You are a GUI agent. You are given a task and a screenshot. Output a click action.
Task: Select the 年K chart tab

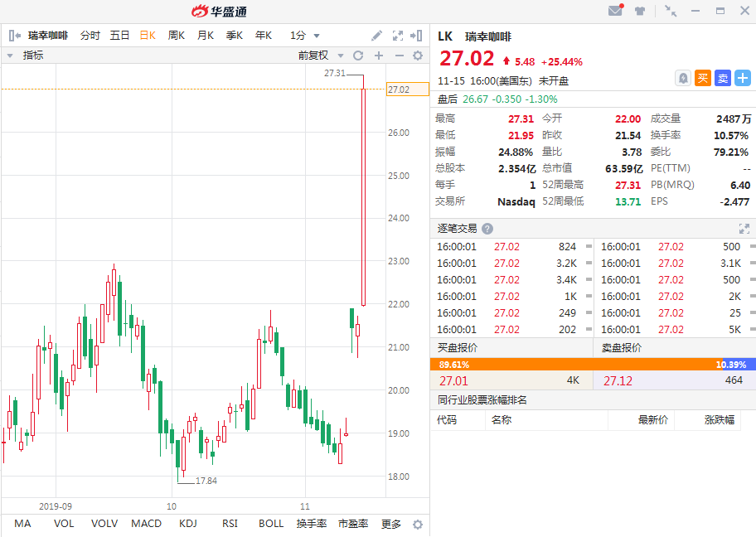click(x=264, y=36)
